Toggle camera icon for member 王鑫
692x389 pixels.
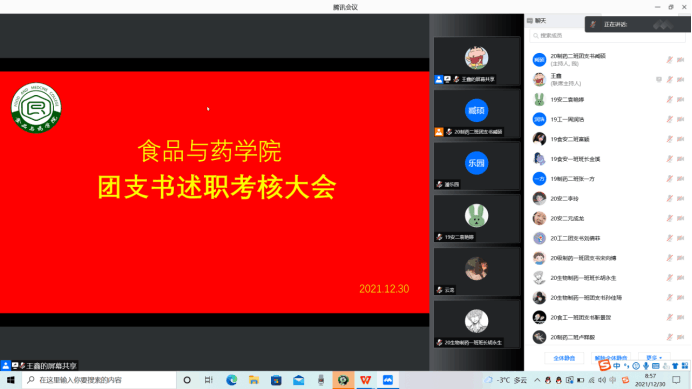pos(681,79)
